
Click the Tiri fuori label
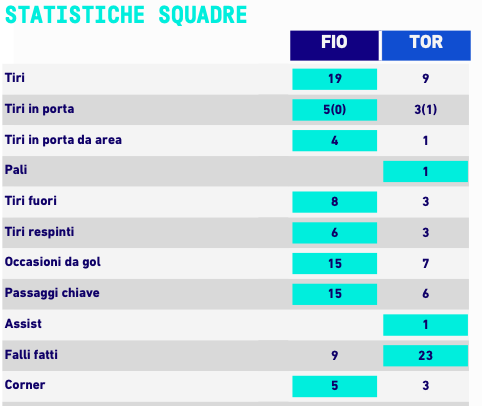[31, 201]
